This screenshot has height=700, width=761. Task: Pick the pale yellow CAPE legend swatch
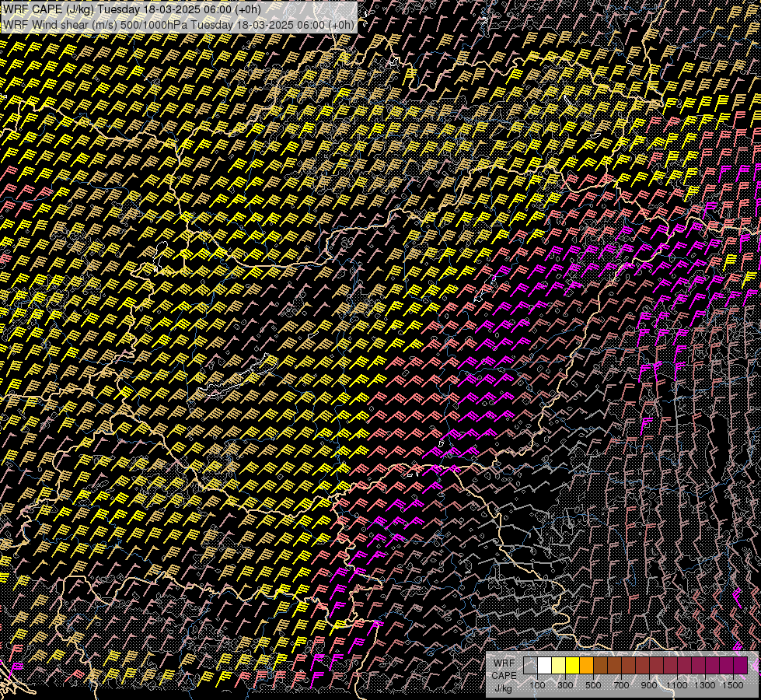coord(559,665)
